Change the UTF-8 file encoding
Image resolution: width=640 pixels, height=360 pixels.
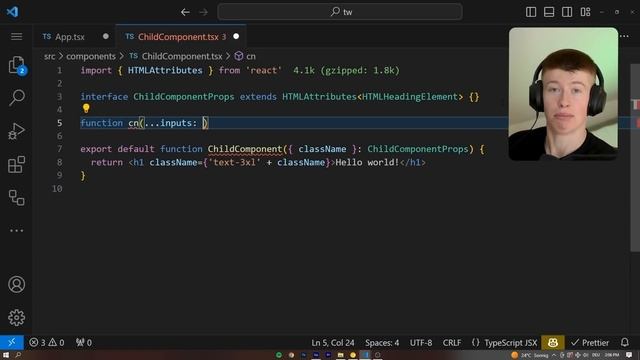(x=421, y=342)
